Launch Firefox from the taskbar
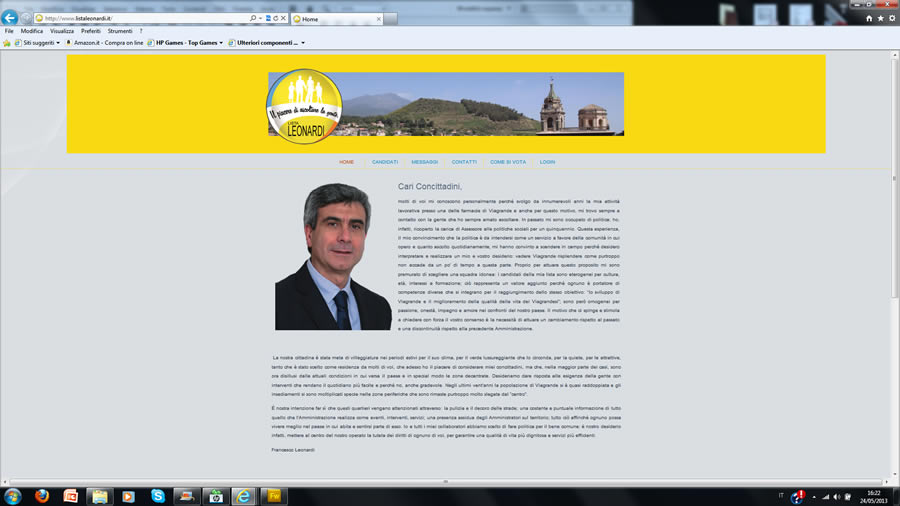900x506 pixels. tap(42, 496)
